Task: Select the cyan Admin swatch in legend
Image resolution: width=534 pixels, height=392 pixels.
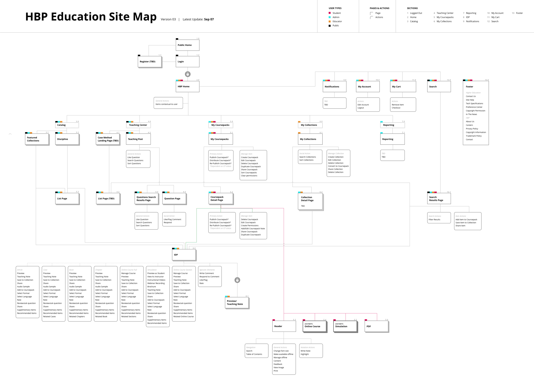Action: tap(329, 17)
